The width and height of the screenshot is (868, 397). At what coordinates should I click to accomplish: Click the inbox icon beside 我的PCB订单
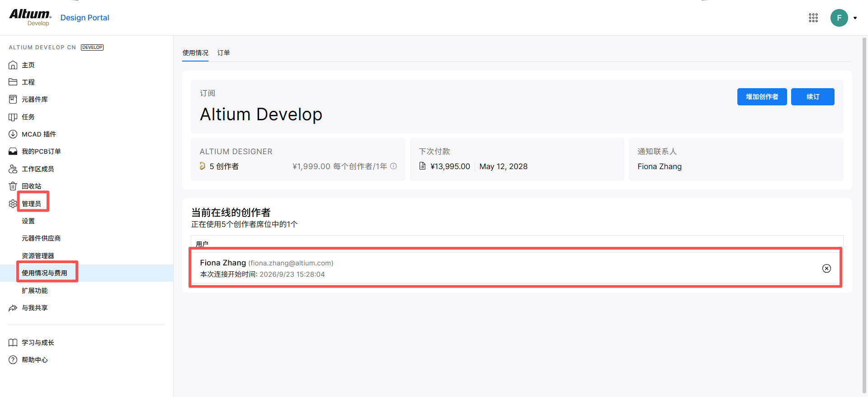pyautogui.click(x=13, y=151)
